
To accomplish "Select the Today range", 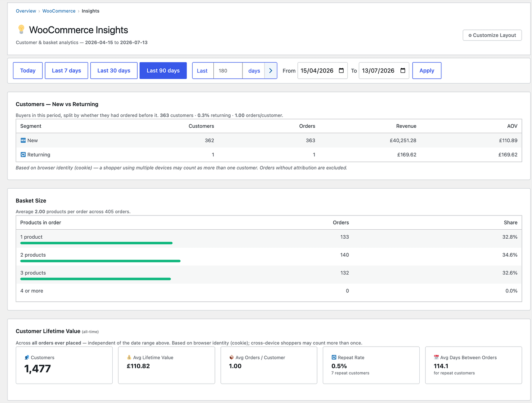I will point(28,71).
